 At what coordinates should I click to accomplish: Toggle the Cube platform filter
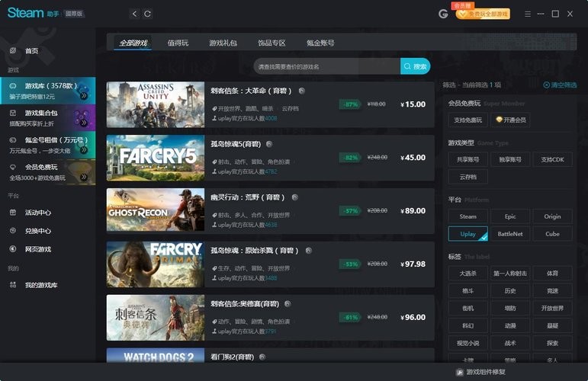click(552, 234)
